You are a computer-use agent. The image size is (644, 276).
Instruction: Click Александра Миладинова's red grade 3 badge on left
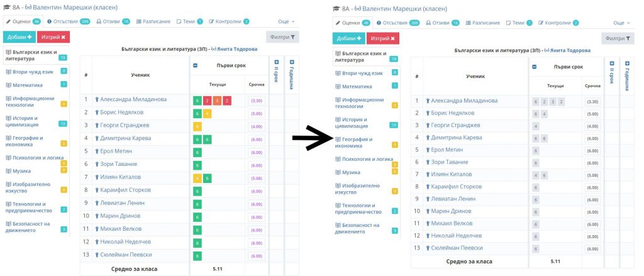click(x=217, y=100)
